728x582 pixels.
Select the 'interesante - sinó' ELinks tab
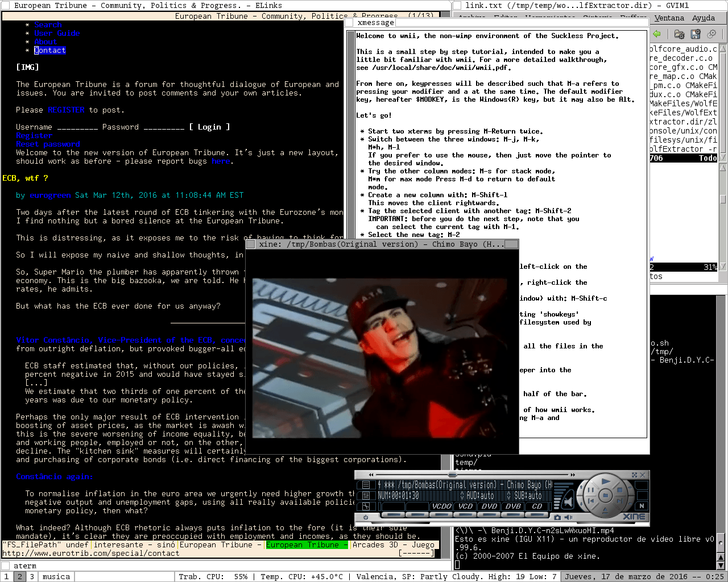[134, 544]
